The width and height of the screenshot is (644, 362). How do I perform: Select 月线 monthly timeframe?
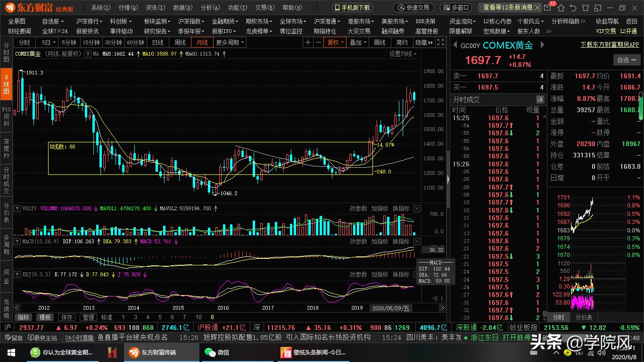click(202, 42)
